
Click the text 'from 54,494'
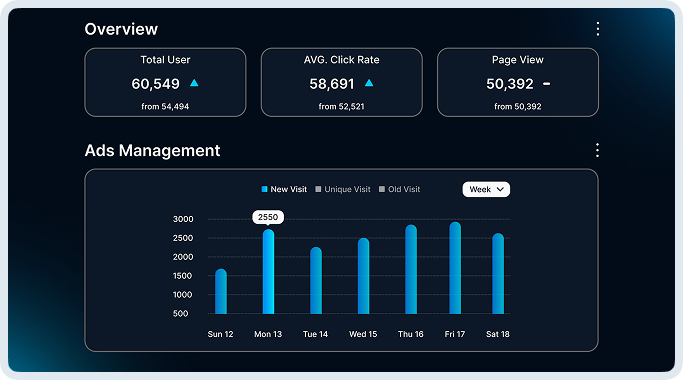[x=165, y=106]
